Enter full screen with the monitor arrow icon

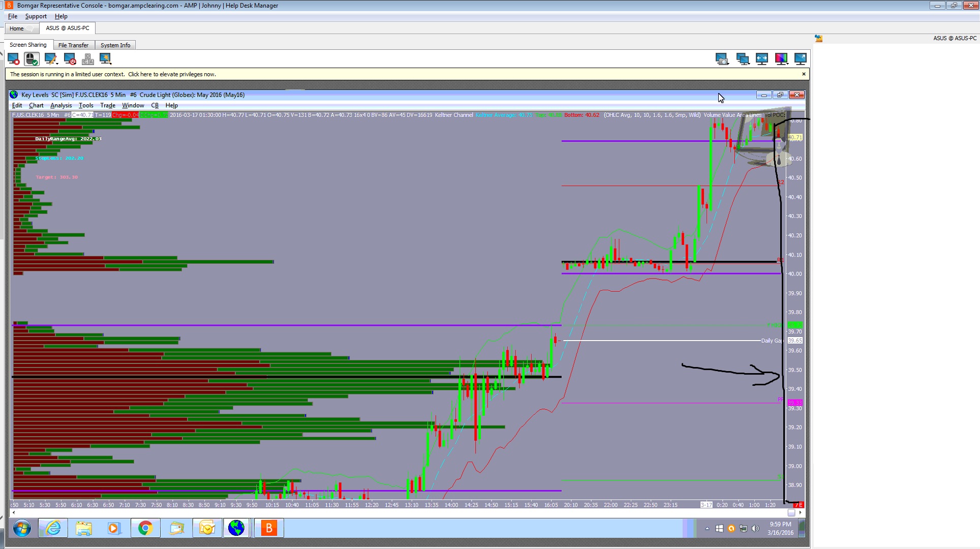800,59
